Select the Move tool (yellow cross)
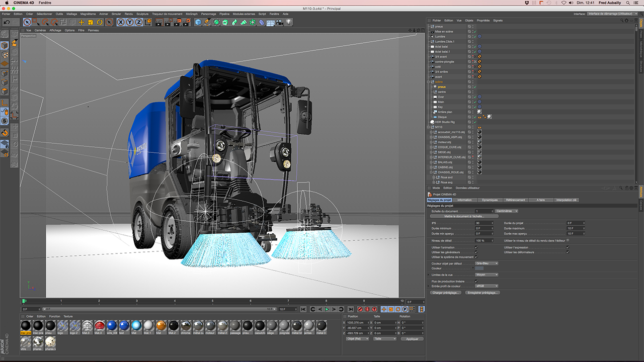The image size is (644, 362). (82, 22)
